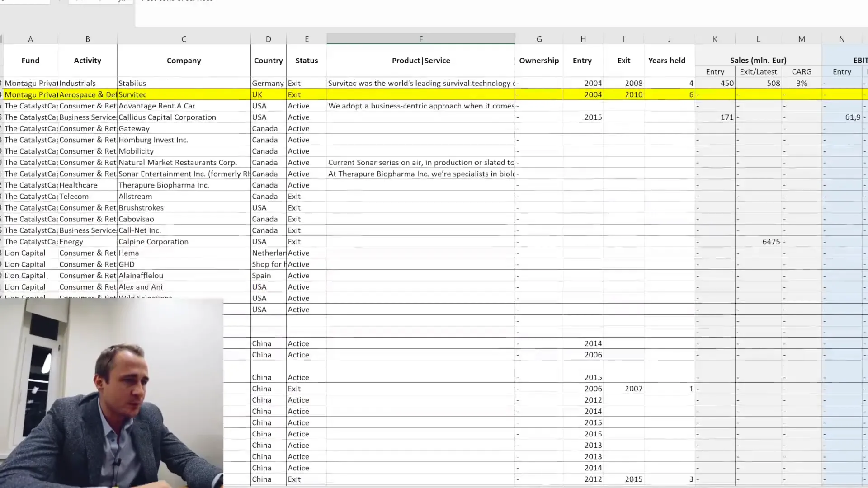Screen dimensions: 868x488
Task: Select the Cabovisao company cell
Action: 184,219
